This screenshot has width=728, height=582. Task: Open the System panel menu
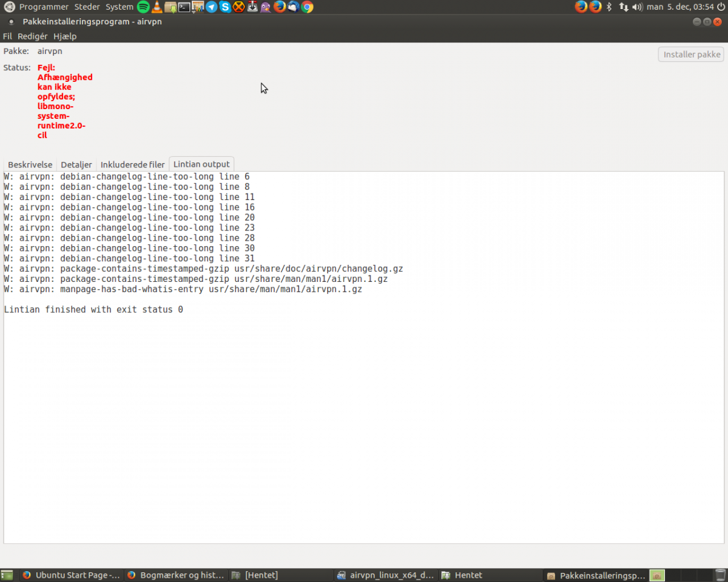tap(120, 7)
